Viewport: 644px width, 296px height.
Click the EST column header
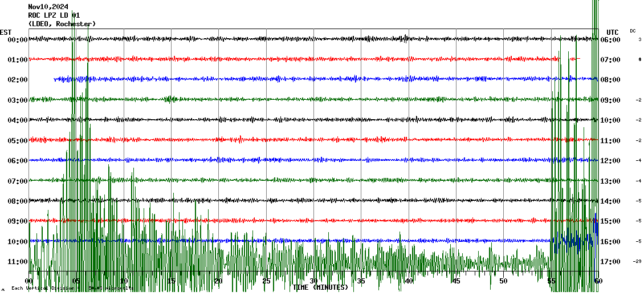6,32
